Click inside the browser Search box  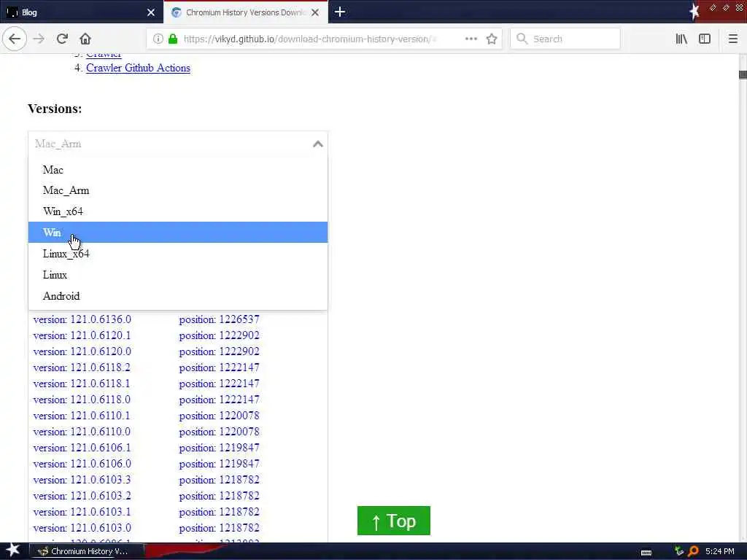(565, 39)
